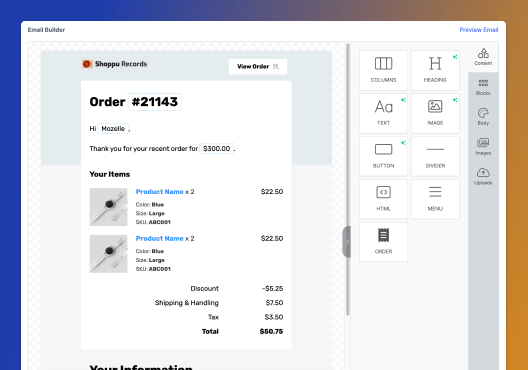Select the $300.00 amount merge tag
The height and width of the screenshot is (370, 528).
click(x=217, y=148)
